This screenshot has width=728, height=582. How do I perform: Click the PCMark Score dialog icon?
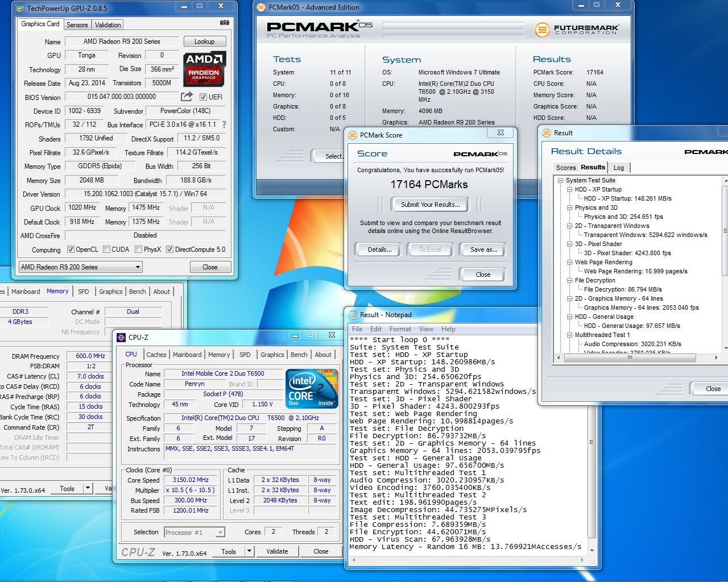(x=353, y=135)
